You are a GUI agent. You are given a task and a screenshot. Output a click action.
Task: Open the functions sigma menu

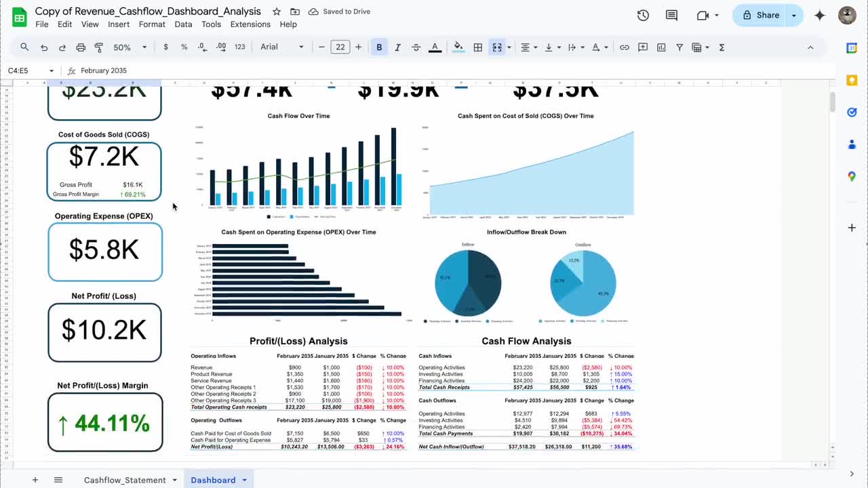[x=722, y=47]
